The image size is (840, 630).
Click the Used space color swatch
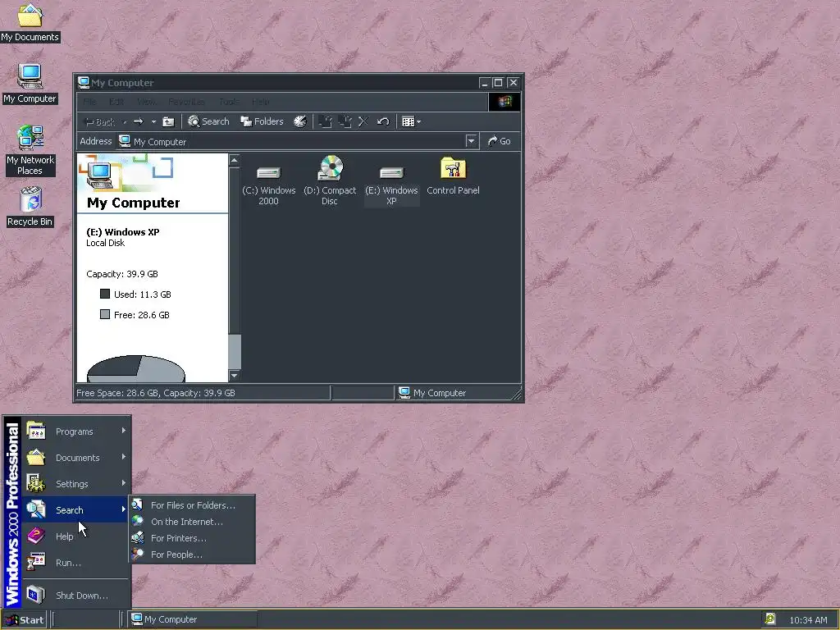(105, 294)
